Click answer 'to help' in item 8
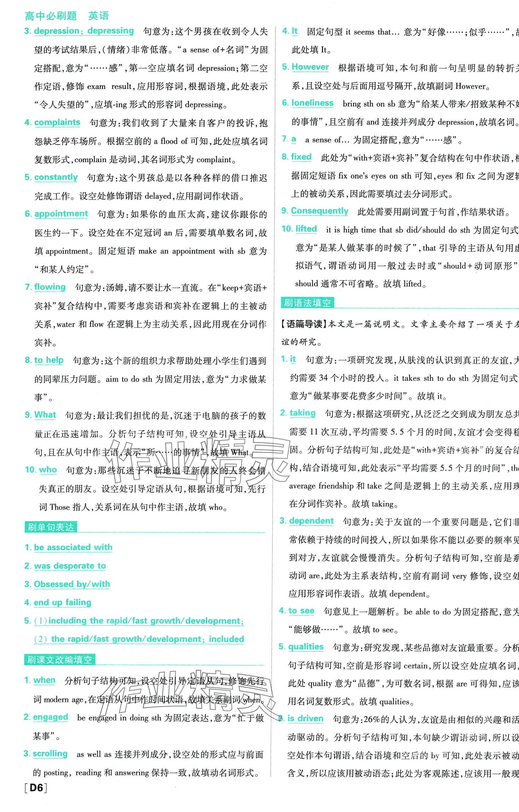 coord(49,360)
